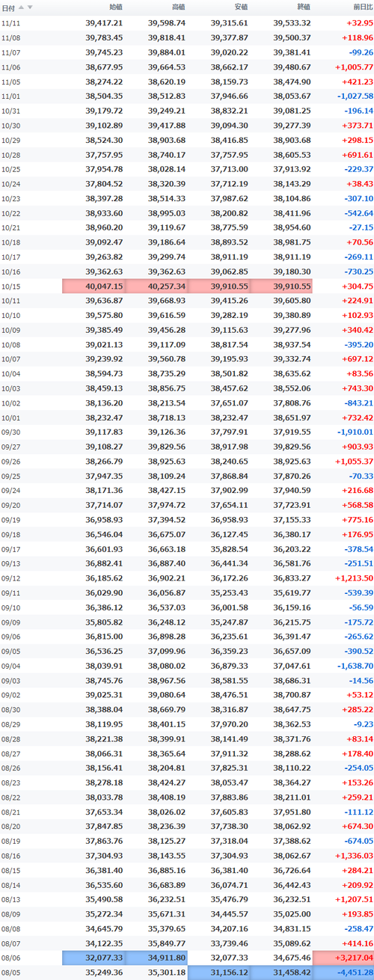The width and height of the screenshot is (374, 980).
Task: Select the -307.10 change on 10/23
Action: (x=359, y=198)
